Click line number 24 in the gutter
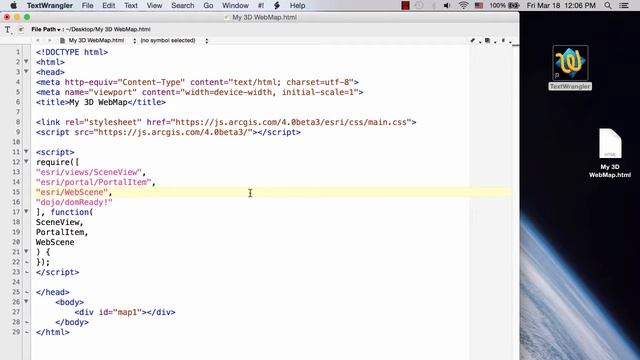The height and width of the screenshot is (360, 640). [x=16, y=282]
